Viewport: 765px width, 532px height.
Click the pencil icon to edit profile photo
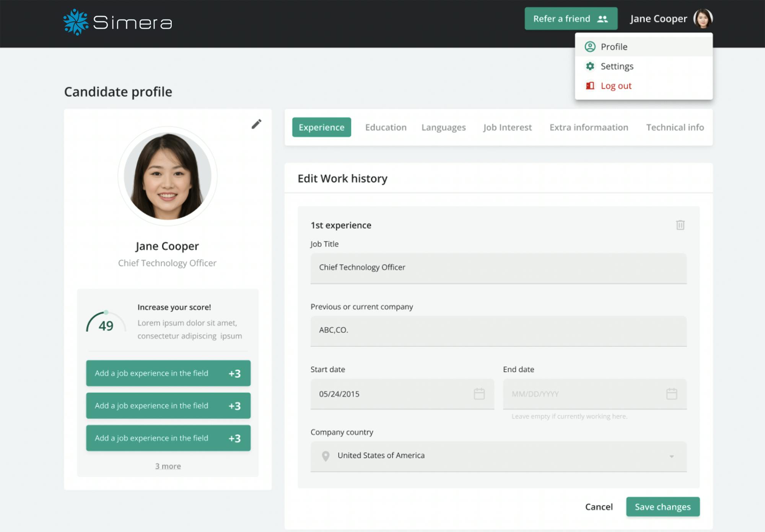pyautogui.click(x=257, y=123)
